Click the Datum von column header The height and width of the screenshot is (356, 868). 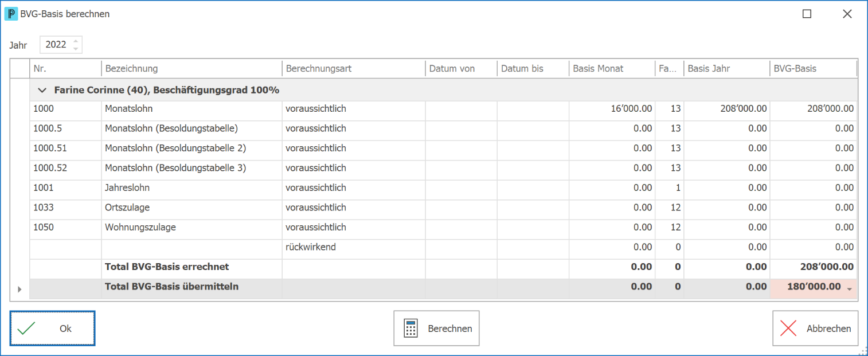tap(462, 69)
